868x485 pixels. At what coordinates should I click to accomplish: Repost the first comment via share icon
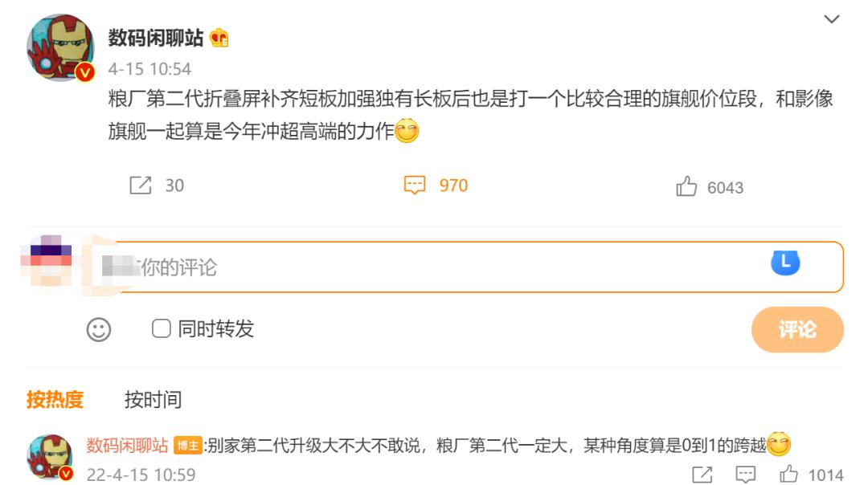(x=702, y=475)
